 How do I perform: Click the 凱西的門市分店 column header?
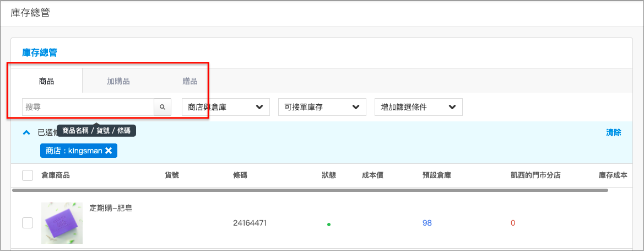pos(535,175)
